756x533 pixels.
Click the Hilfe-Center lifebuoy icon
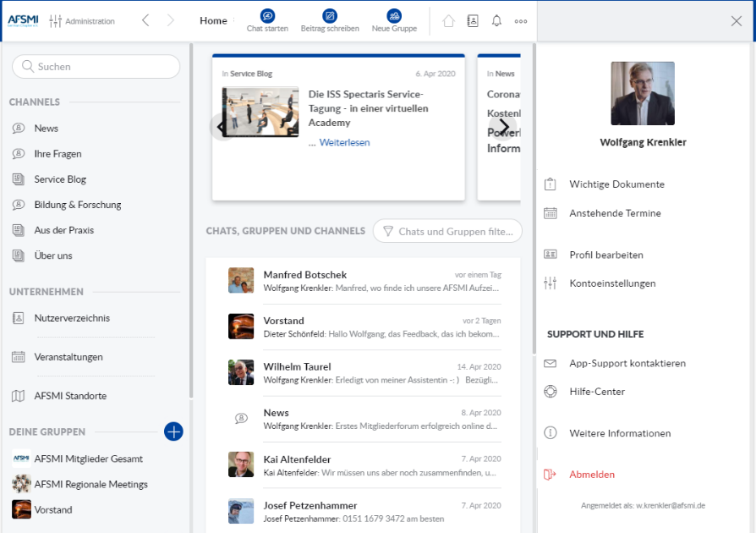(551, 391)
